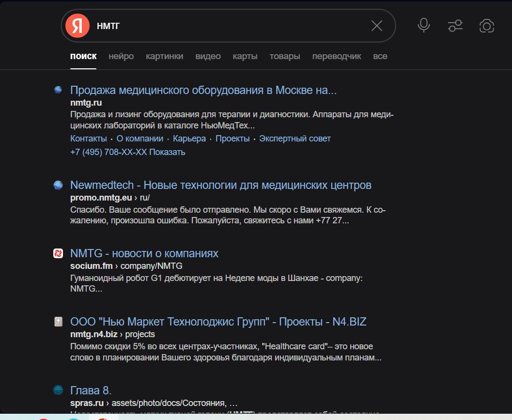Open the result Продажа медицинского оборудования в Москве
Image resolution: width=512 pixels, height=420 pixels.
click(x=203, y=90)
